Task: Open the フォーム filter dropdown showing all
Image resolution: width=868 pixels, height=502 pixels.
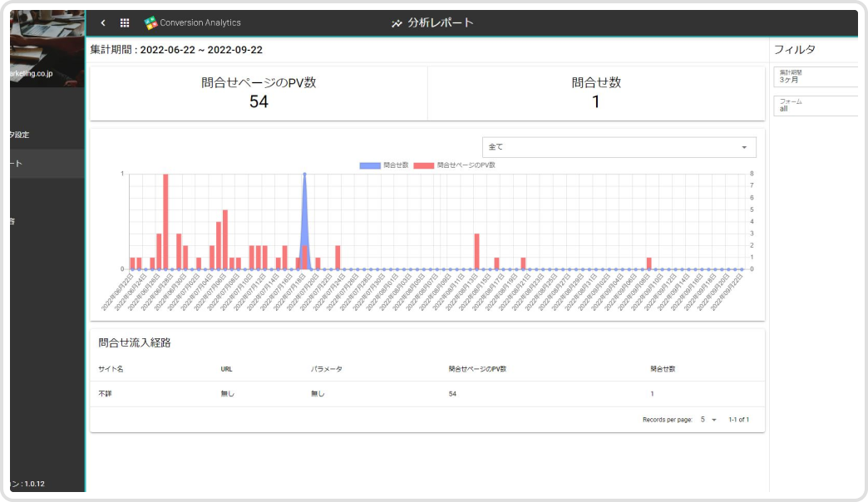Action: pos(815,106)
